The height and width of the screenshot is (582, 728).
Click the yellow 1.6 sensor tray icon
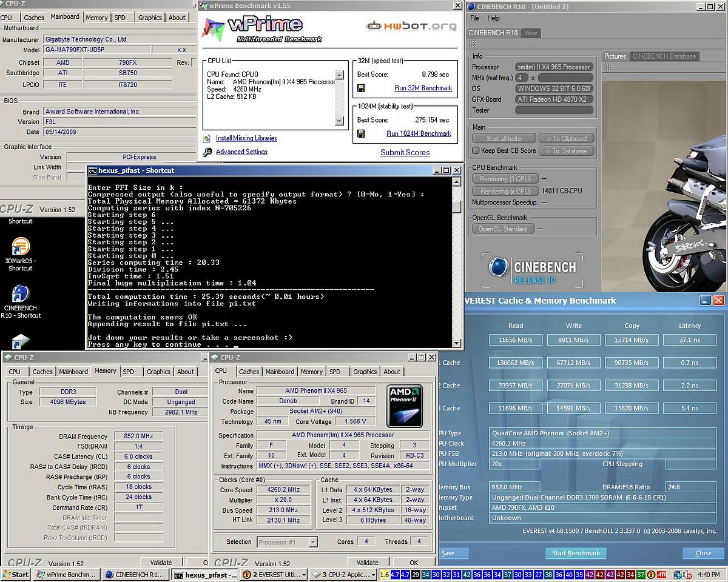click(x=385, y=574)
